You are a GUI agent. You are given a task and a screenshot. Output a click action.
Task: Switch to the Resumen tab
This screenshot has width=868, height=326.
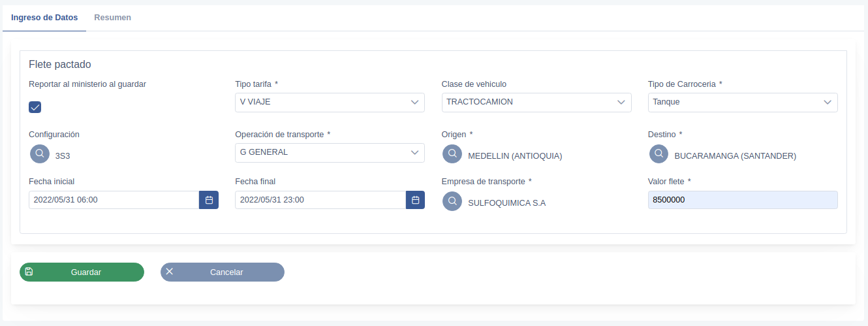pos(112,18)
